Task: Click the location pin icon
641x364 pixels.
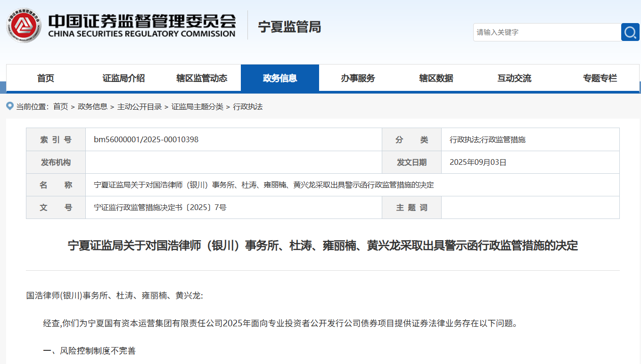Action: coord(9,106)
